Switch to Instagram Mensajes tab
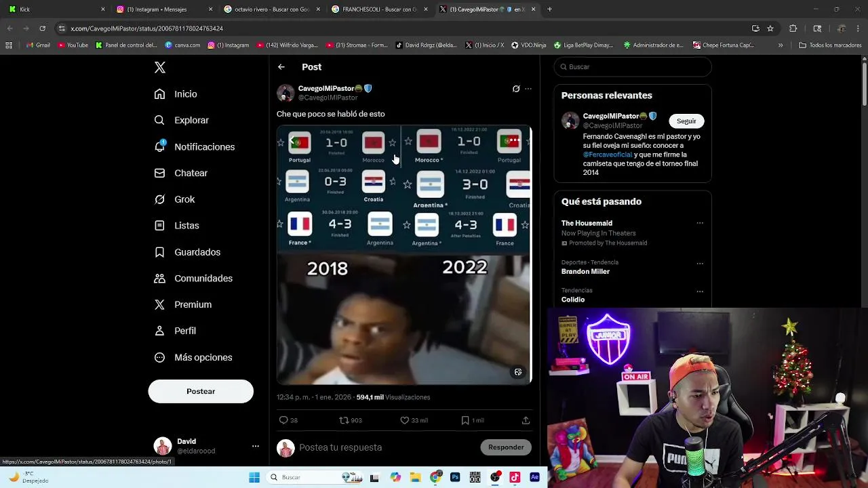 point(163,9)
